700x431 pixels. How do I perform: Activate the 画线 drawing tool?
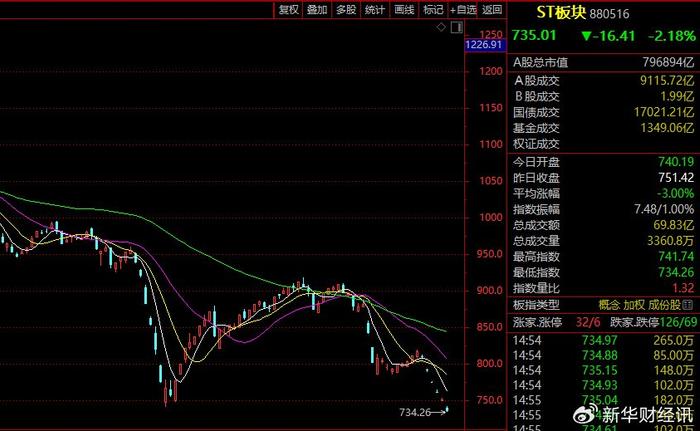(404, 10)
